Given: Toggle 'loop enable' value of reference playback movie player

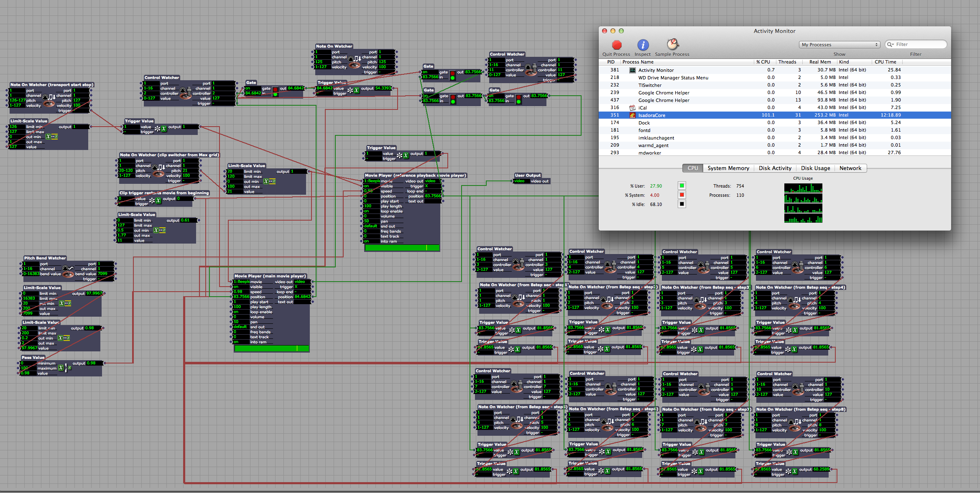Looking at the screenshot, I should click(371, 211).
